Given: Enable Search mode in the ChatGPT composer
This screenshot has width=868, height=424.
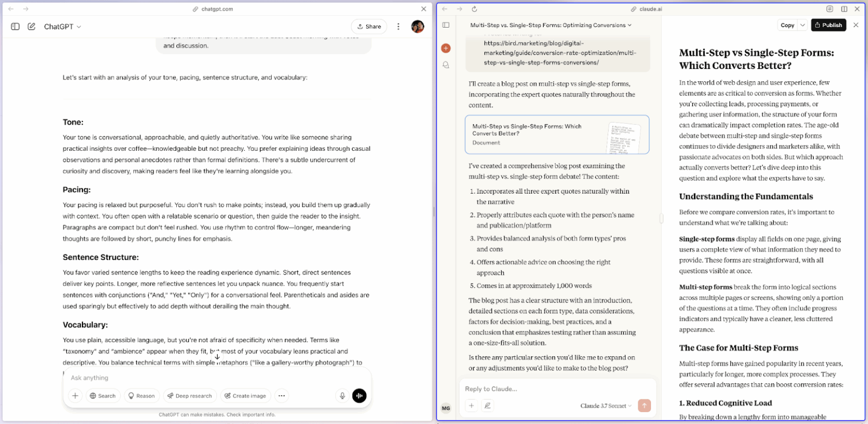Looking at the screenshot, I should coord(103,396).
